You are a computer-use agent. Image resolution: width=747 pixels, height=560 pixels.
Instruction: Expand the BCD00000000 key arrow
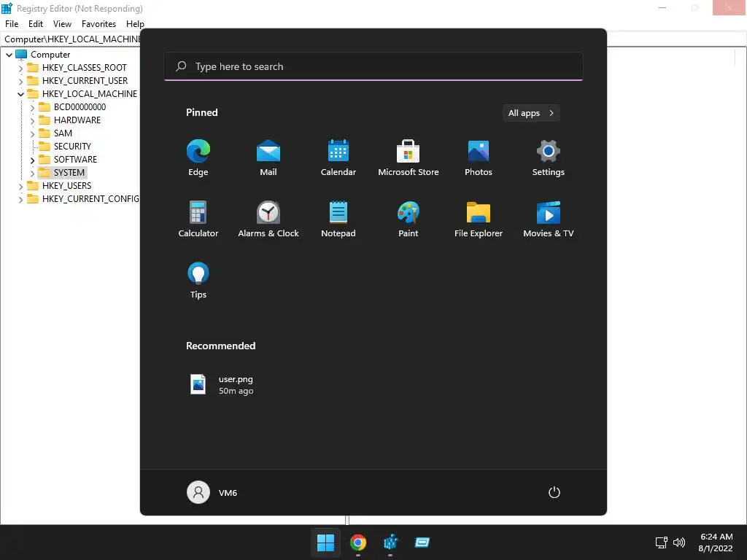pos(32,108)
